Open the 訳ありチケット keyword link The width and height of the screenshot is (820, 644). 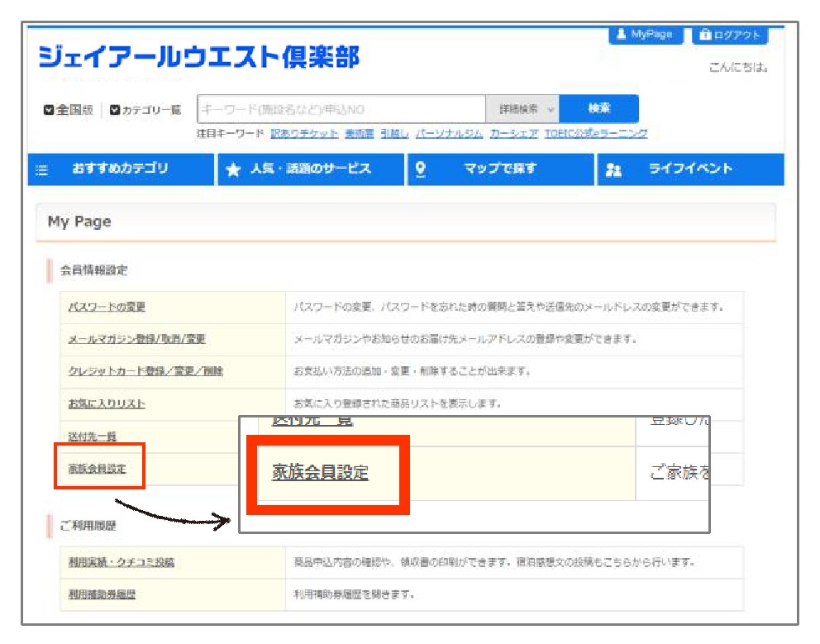tap(304, 134)
